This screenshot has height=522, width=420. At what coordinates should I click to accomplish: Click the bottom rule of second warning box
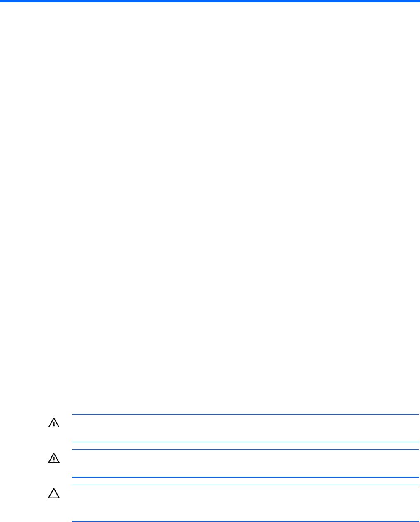246,477
